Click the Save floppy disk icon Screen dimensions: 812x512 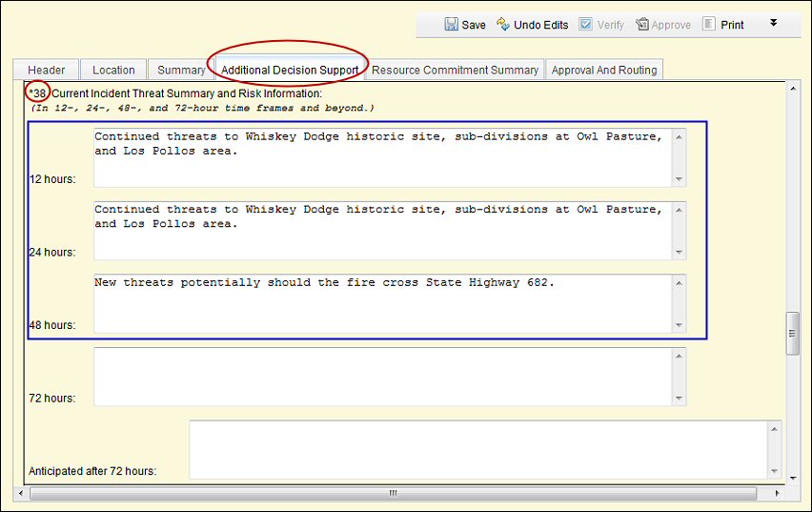click(451, 25)
